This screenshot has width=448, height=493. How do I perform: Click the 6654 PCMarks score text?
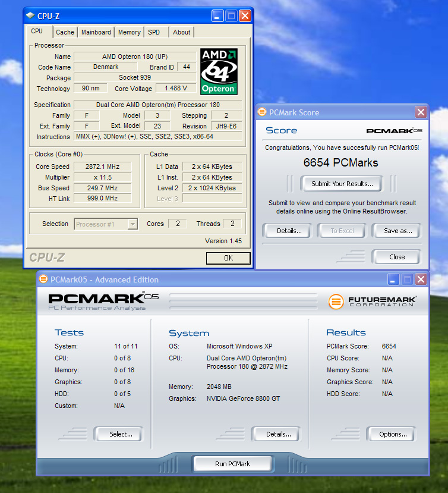tap(341, 162)
